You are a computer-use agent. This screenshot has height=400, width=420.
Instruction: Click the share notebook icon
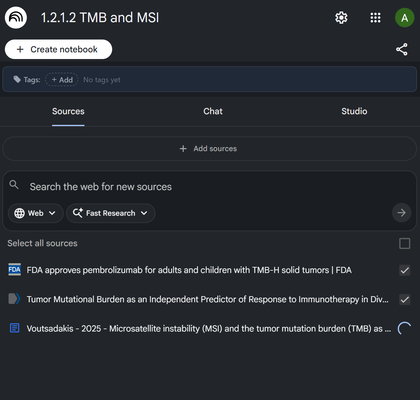point(402,49)
